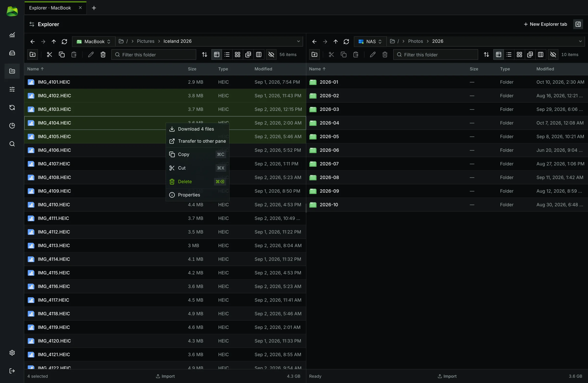The image size is (588, 383).
Task: Open the analytics chart icon in sidebar
Action: coord(12,35)
